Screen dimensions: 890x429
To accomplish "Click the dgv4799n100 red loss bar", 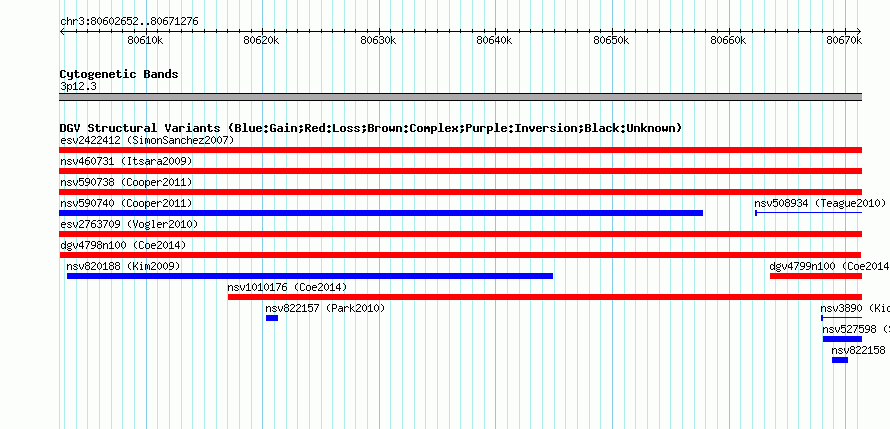I will (816, 276).
